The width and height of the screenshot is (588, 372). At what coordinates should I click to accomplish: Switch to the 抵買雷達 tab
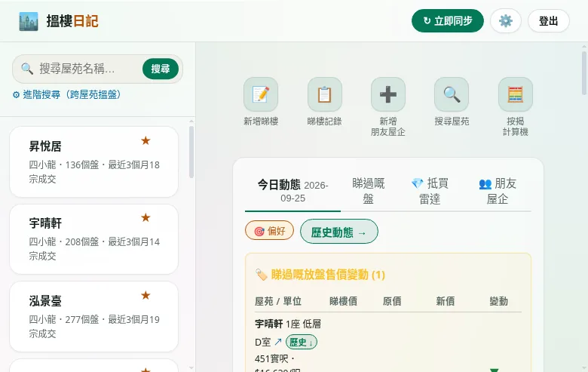(x=430, y=191)
